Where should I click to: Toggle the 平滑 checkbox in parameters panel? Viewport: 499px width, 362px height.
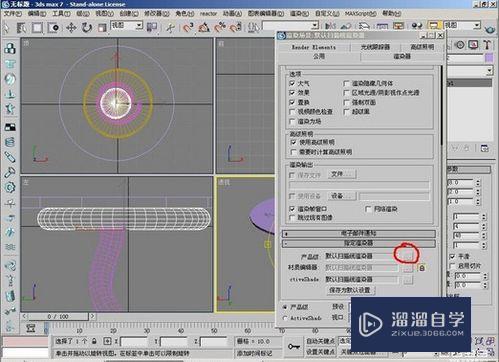(x=452, y=256)
